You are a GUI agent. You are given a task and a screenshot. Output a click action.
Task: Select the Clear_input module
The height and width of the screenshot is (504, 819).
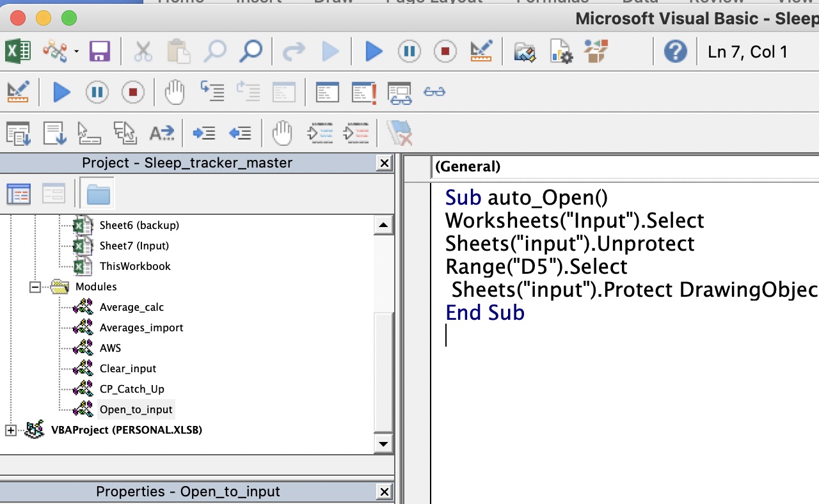click(x=128, y=368)
